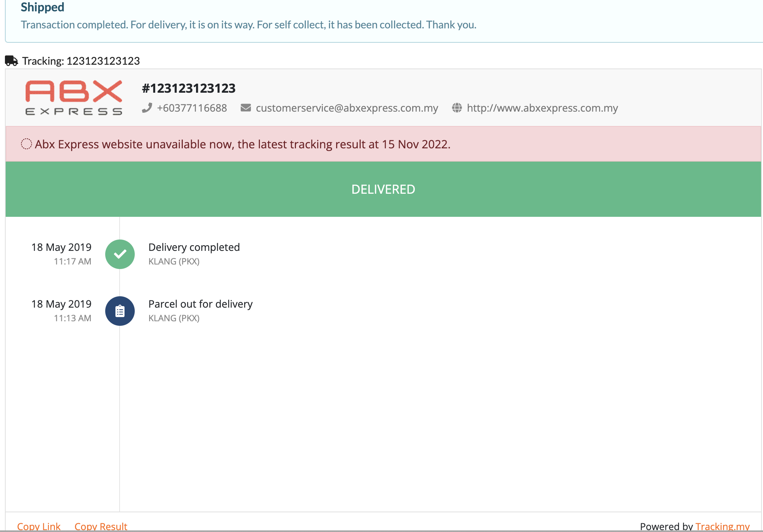Click the ABX Express logo
This screenshot has width=763, height=532.
74,98
